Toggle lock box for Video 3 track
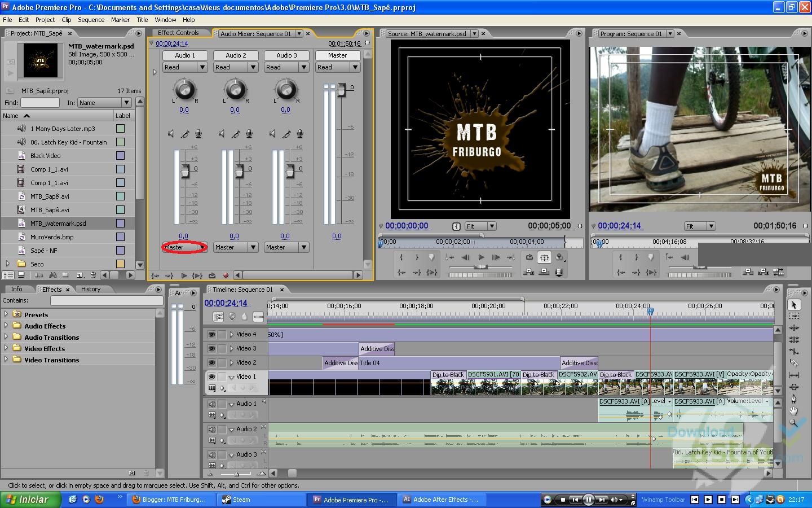The height and width of the screenshot is (508, 812). point(222,348)
